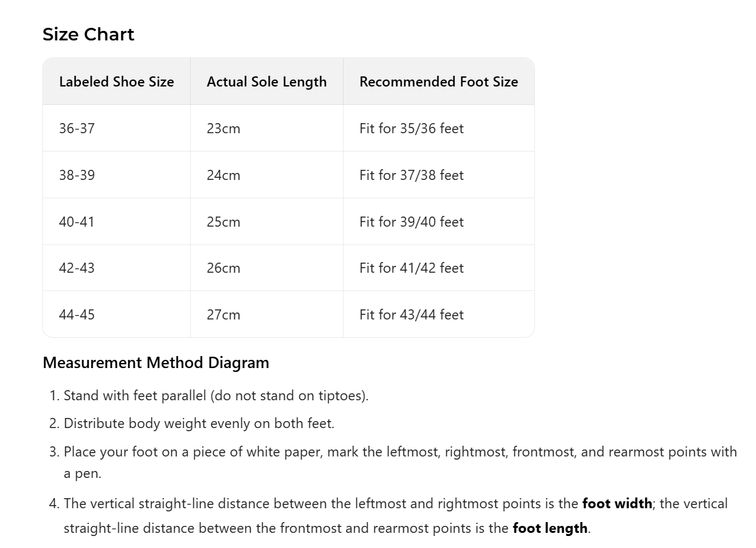The height and width of the screenshot is (548, 756).
Task: Click the Labeled Shoe Size column header
Action: click(116, 81)
